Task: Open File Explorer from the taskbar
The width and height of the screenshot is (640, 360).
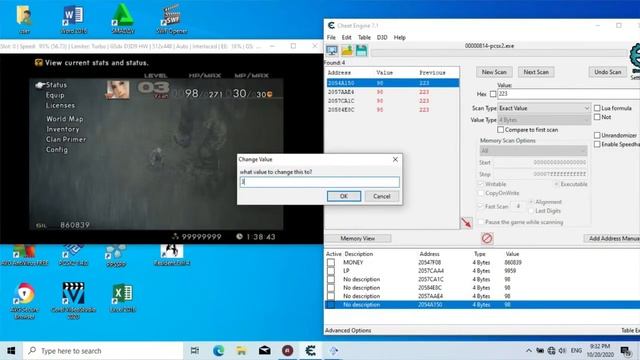Action: [241, 351]
